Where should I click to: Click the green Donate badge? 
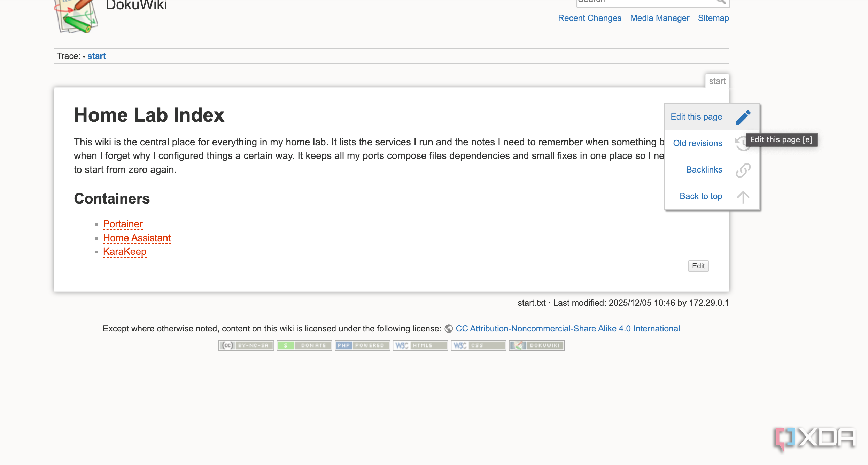(304, 345)
